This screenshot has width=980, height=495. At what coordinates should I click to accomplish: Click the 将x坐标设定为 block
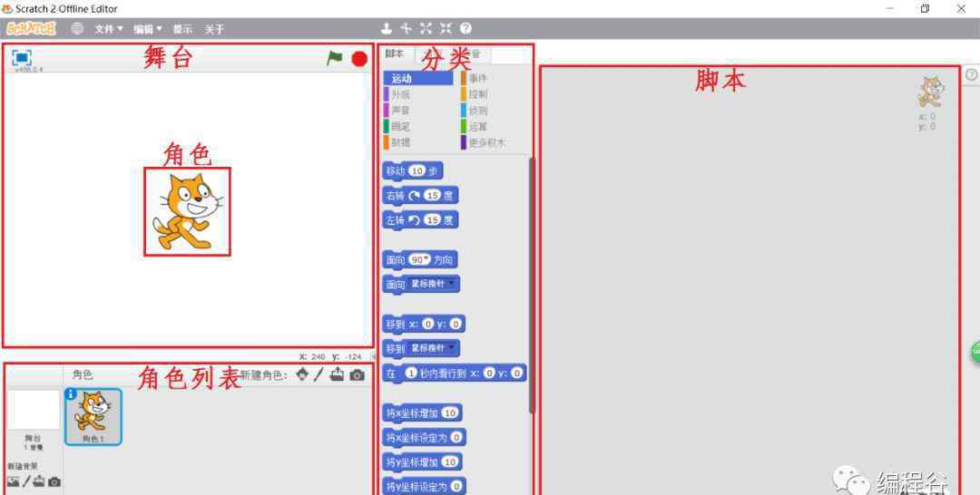click(425, 438)
